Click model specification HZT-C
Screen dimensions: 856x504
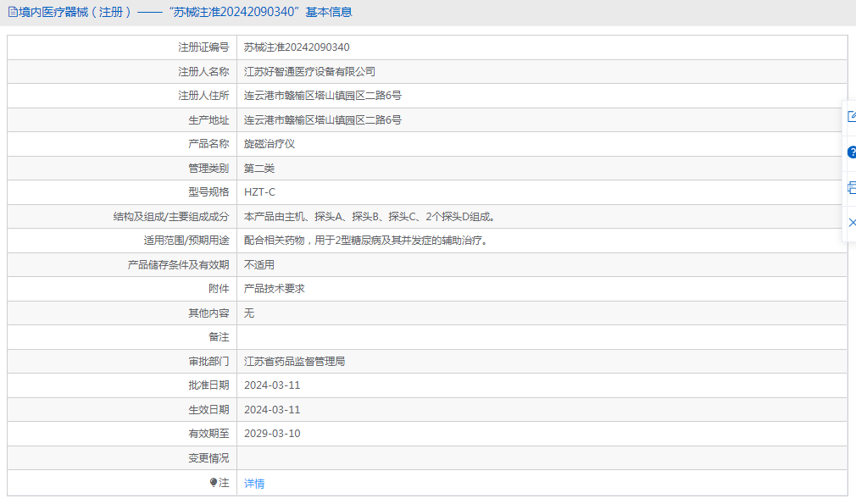[260, 192]
